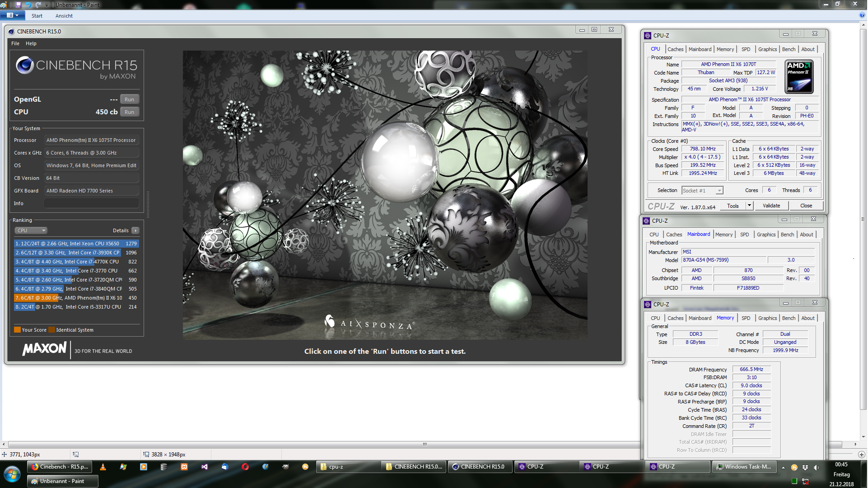
Task: Open Caches tab in top CPU-Z window
Action: pyautogui.click(x=675, y=49)
